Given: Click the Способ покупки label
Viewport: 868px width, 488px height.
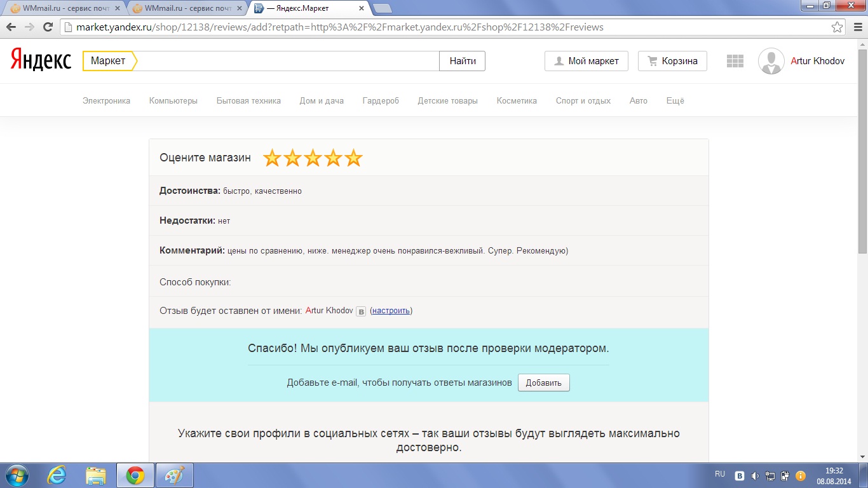Looking at the screenshot, I should 195,282.
